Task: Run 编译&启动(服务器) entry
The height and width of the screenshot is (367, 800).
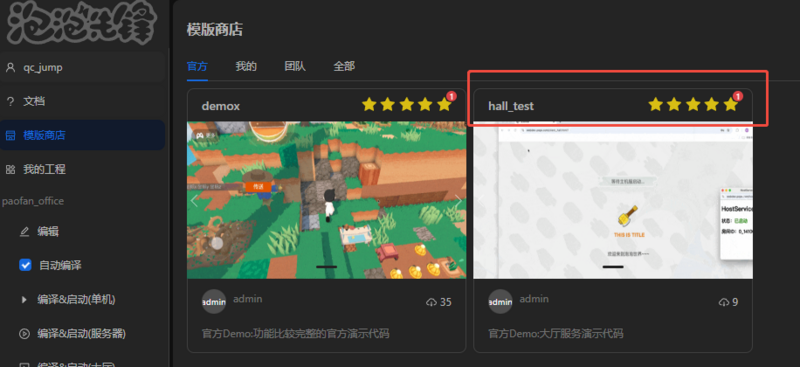Action: [x=83, y=334]
